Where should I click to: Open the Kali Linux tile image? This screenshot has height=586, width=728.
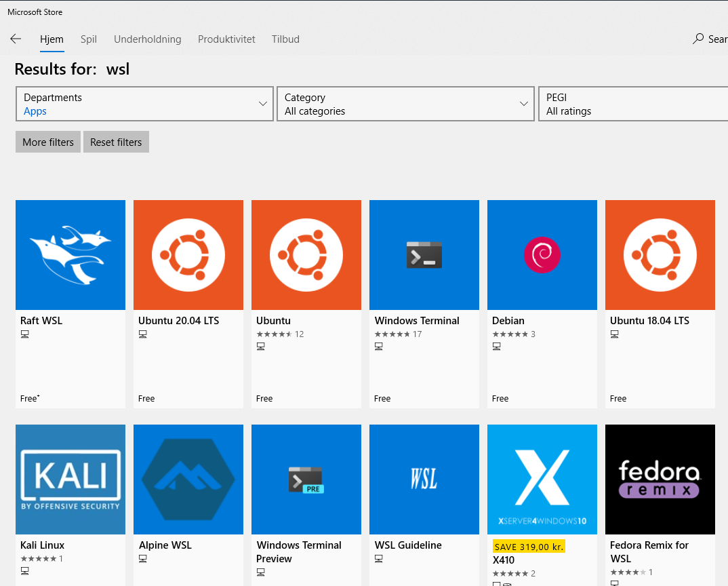coord(70,480)
